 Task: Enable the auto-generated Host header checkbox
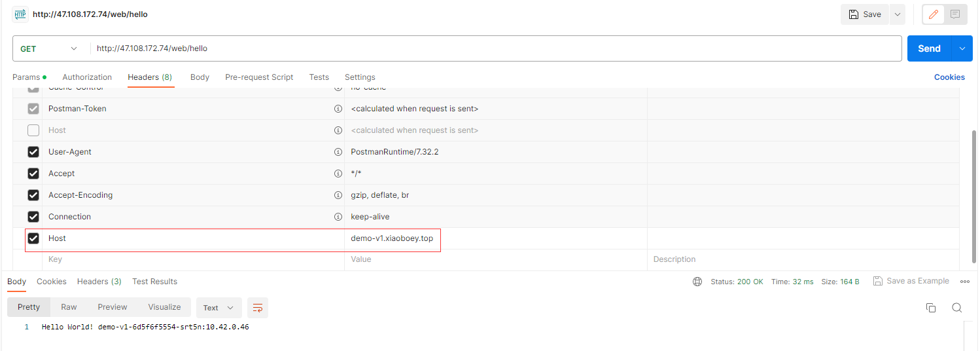(x=33, y=130)
